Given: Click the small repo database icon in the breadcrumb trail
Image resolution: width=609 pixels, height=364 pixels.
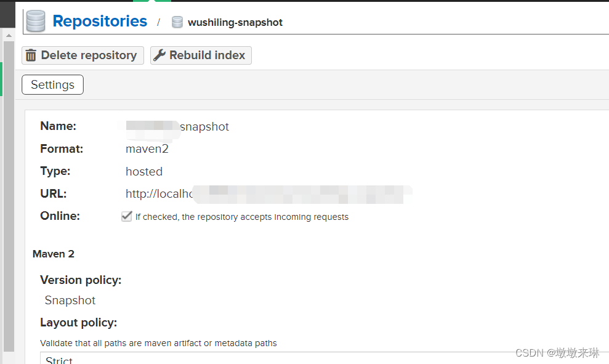Looking at the screenshot, I should [177, 22].
